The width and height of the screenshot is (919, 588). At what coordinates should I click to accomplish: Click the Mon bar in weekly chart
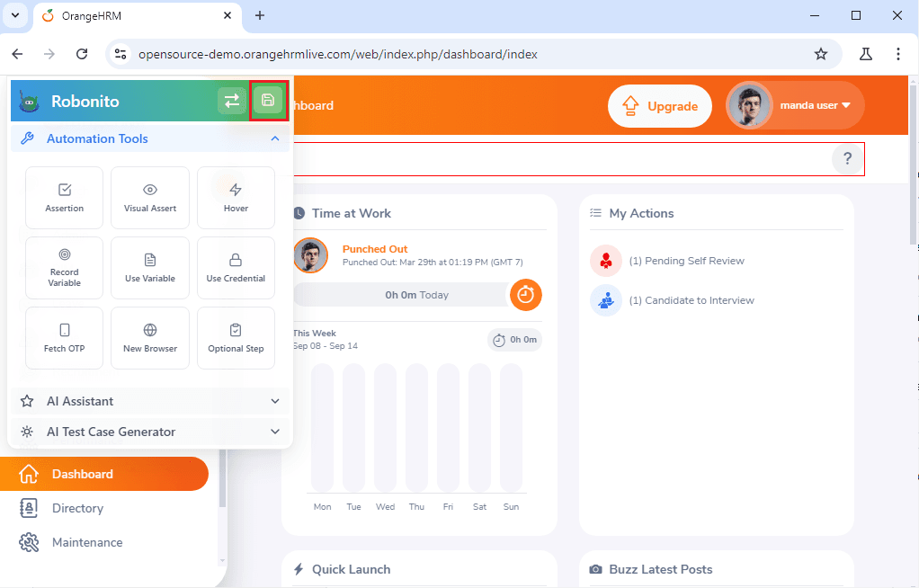point(322,427)
